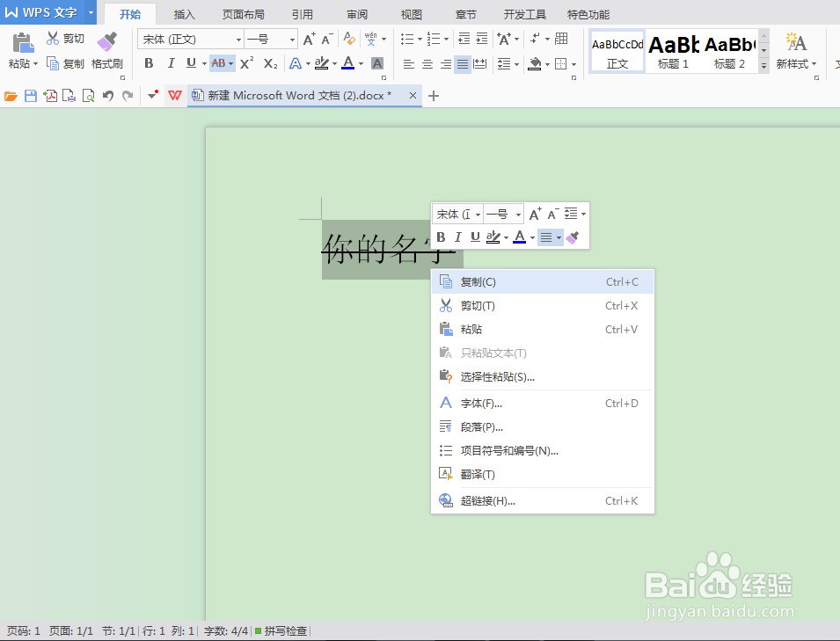The width and height of the screenshot is (840, 641).
Task: Toggle Italic on the floating mini toolbar
Action: click(458, 237)
